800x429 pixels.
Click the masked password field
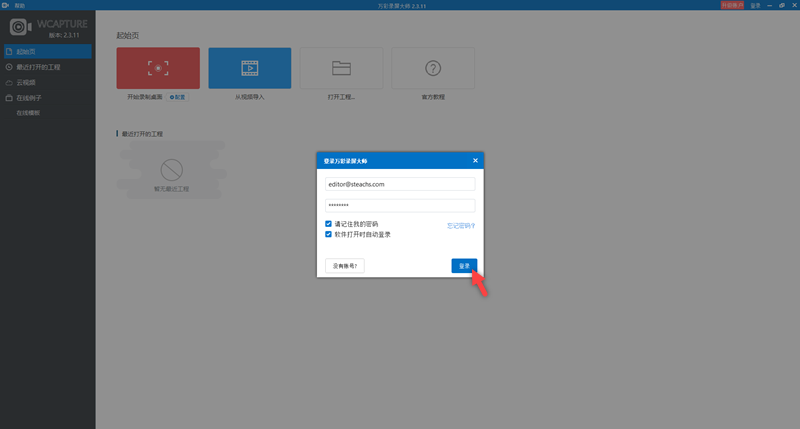click(400, 205)
